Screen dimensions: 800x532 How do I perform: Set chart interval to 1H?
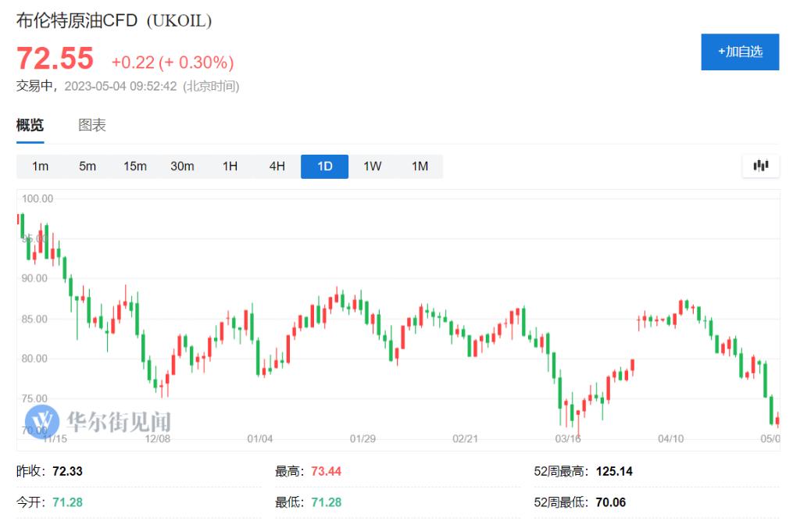(x=230, y=166)
